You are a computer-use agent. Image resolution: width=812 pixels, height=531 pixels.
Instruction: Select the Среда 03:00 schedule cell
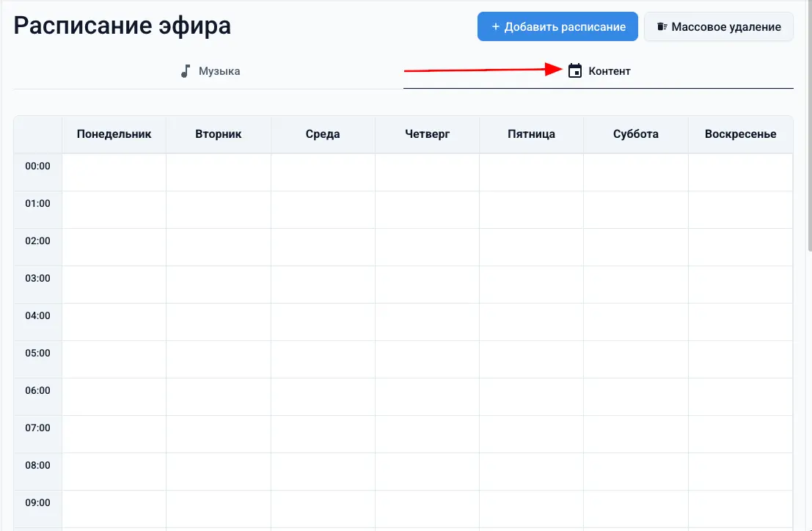pyautogui.click(x=323, y=285)
